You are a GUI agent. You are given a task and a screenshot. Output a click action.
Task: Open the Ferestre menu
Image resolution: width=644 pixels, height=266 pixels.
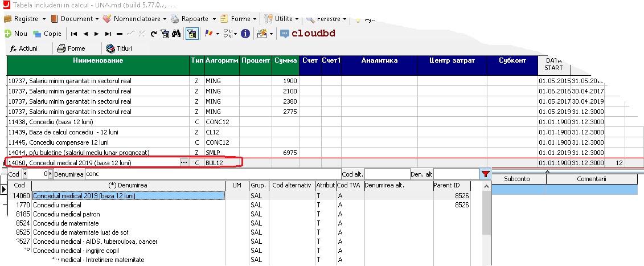pyautogui.click(x=326, y=19)
